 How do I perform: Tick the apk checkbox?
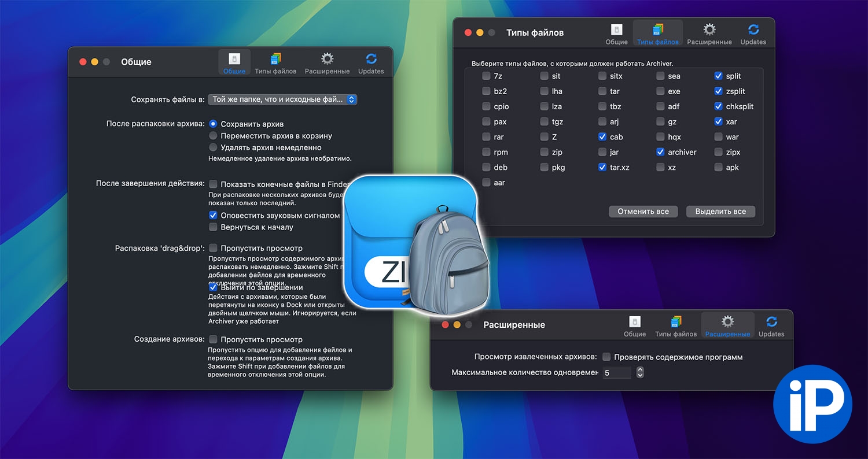click(718, 167)
